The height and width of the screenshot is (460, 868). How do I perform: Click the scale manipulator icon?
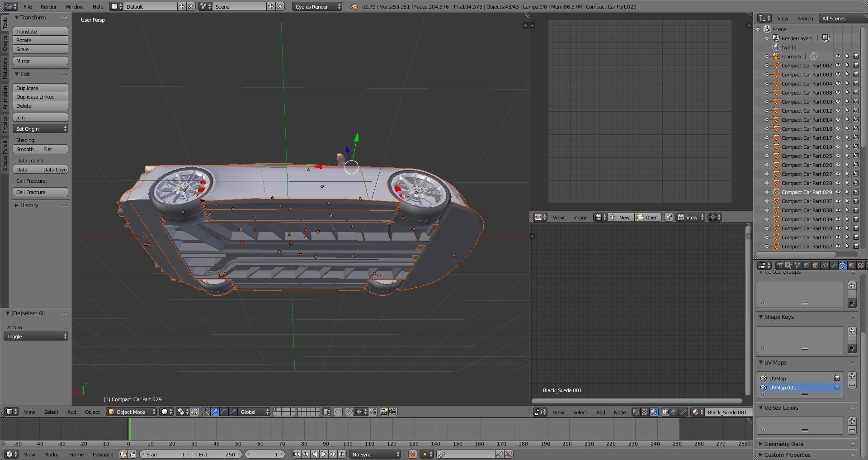coord(233,412)
